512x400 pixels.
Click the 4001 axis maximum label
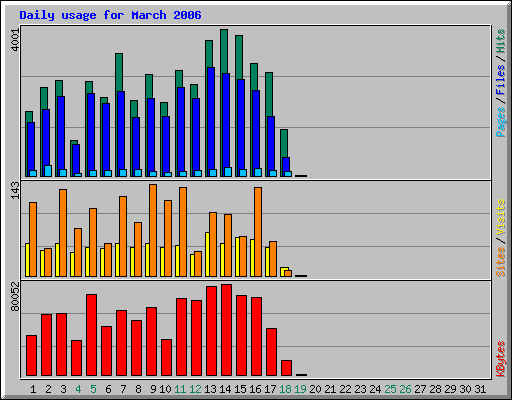[x=15, y=40]
